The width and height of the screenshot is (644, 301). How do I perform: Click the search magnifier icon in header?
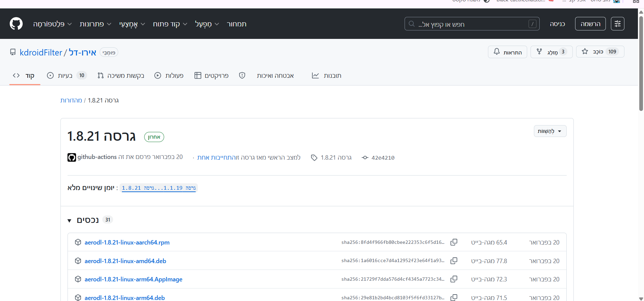pyautogui.click(x=412, y=24)
